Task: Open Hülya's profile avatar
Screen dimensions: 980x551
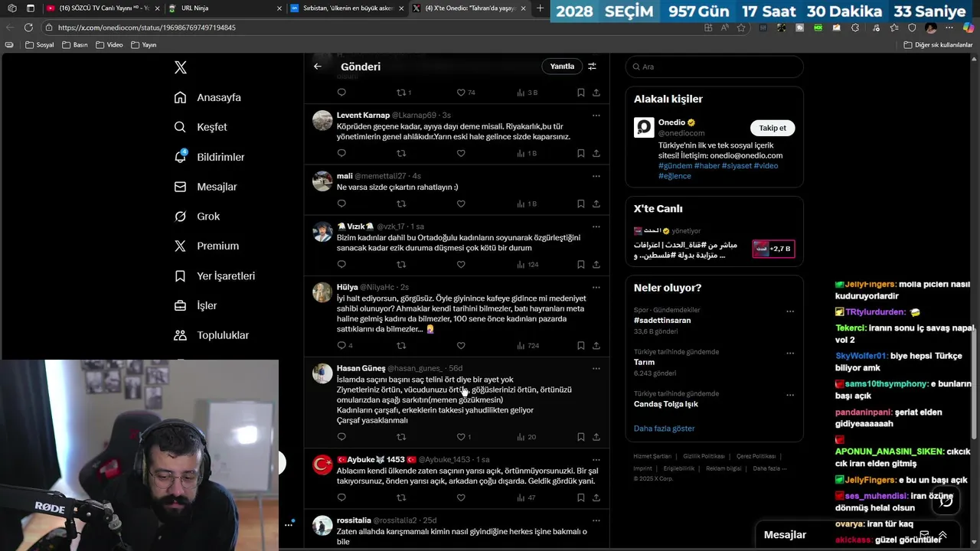Action: pyautogui.click(x=322, y=292)
